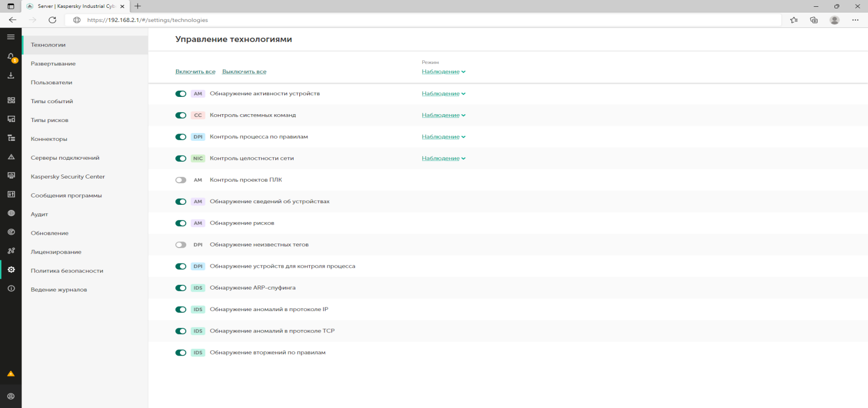Refresh the page using browser reload button
The image size is (868, 408).
[52, 20]
